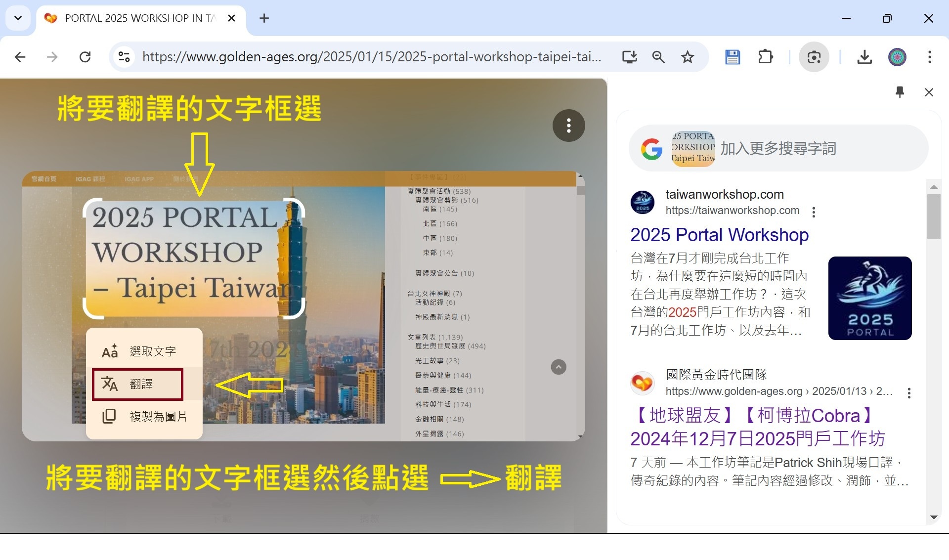Click the 國際黃金時代團隊 favicon
The height and width of the screenshot is (560, 949).
point(643,383)
